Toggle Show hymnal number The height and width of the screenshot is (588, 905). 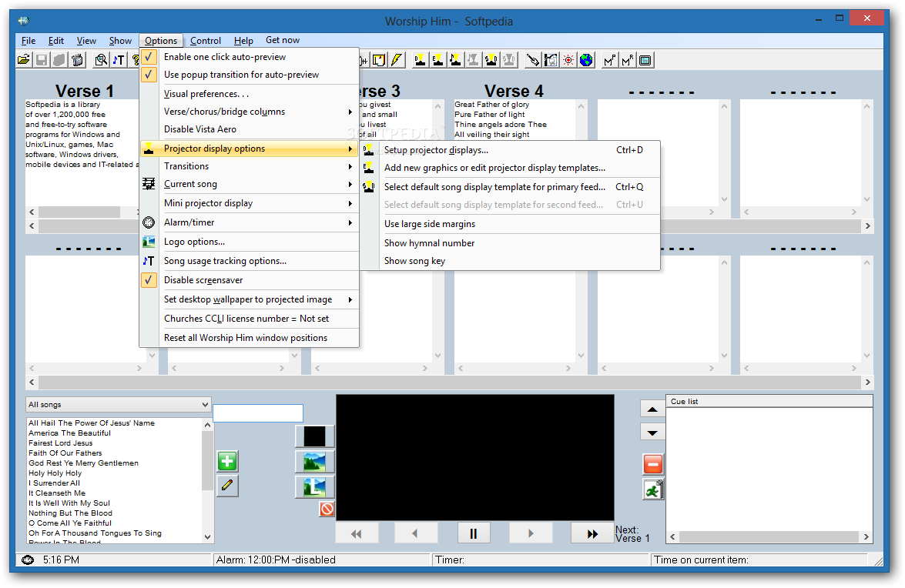pyautogui.click(x=510, y=243)
